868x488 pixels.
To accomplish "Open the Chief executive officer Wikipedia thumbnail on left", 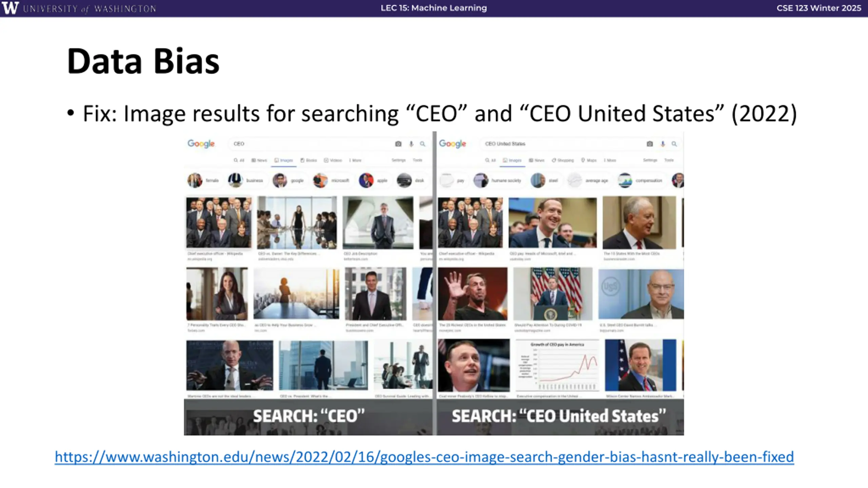I will click(x=219, y=223).
